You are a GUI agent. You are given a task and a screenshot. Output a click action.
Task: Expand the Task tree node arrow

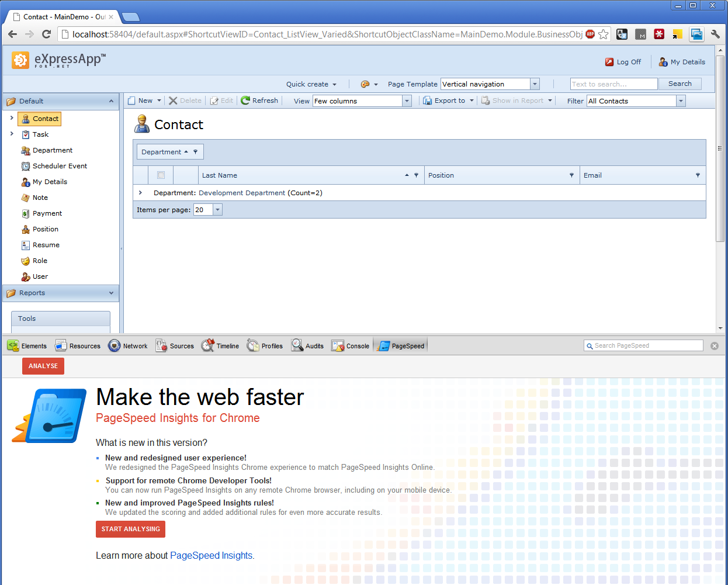pos(12,134)
